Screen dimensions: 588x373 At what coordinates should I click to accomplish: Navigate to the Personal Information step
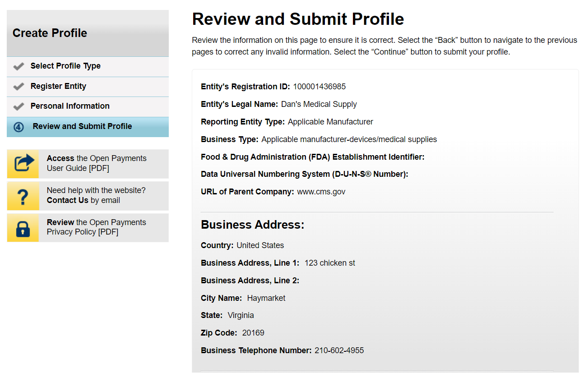pos(70,106)
